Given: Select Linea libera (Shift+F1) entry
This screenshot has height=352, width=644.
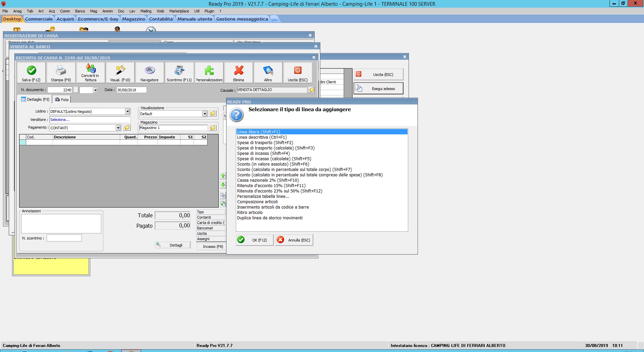Looking at the screenshot, I should [322, 132].
